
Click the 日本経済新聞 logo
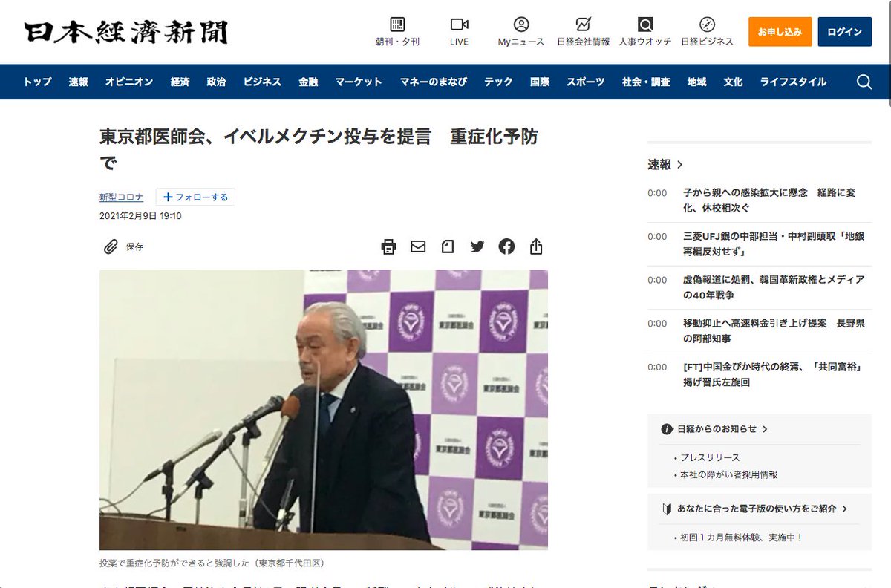point(125,33)
